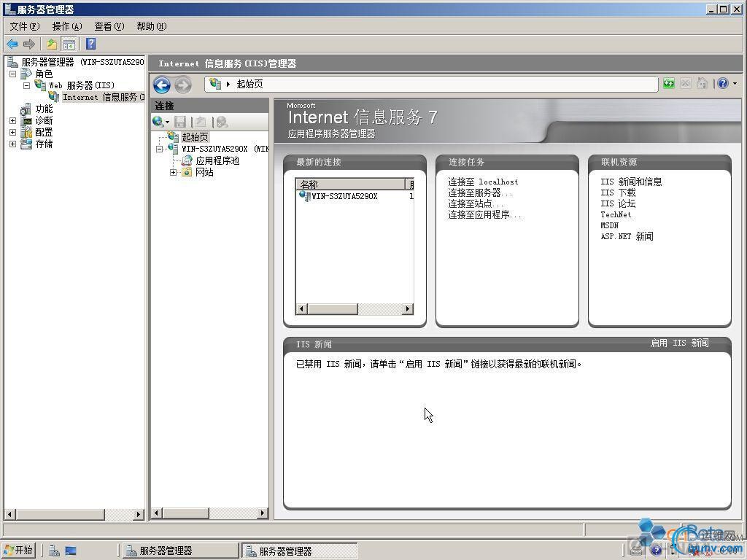Screen dimensions: 747x560
Task: Open the 帮助(H) menu
Action: pyautogui.click(x=152, y=26)
